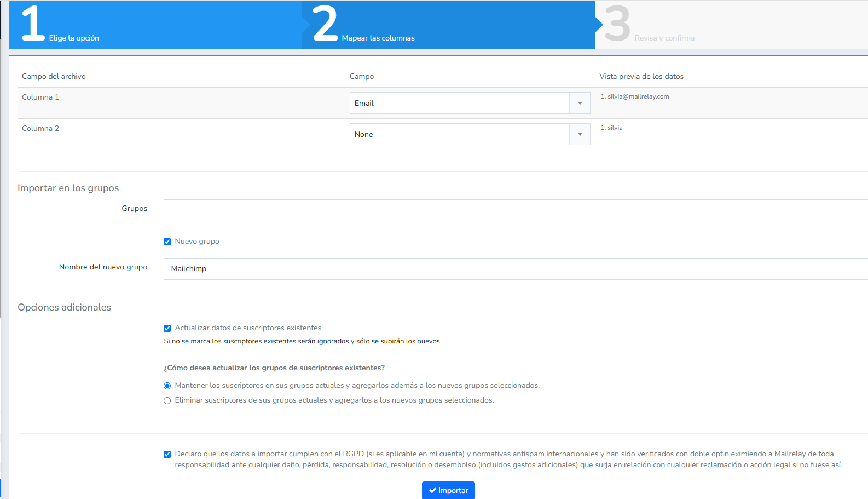The width and height of the screenshot is (868, 499).
Task: Click the checkmark icon in Importar button
Action: tap(432, 491)
